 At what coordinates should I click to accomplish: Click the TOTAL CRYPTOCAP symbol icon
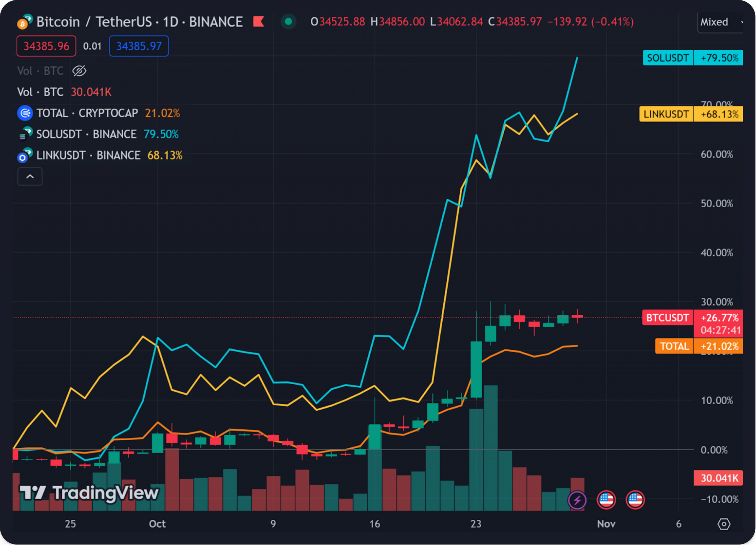(x=25, y=113)
